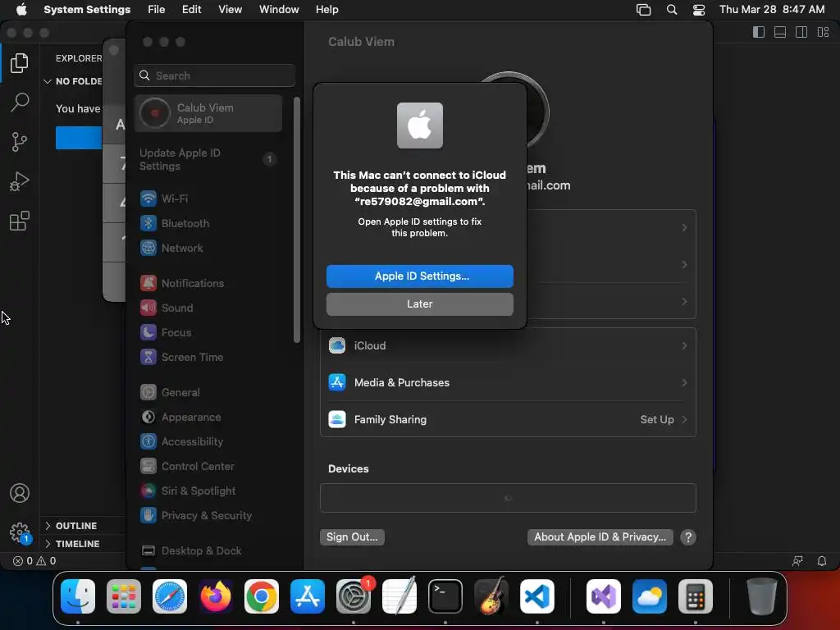This screenshot has height=630, width=840.
Task: Click the date and time in menu bar
Action: (x=772, y=10)
